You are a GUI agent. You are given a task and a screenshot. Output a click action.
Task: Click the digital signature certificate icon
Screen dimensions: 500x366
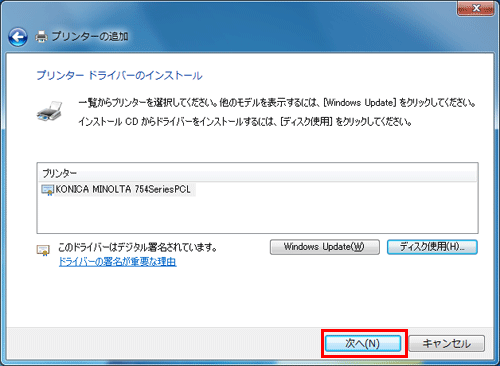(x=43, y=250)
